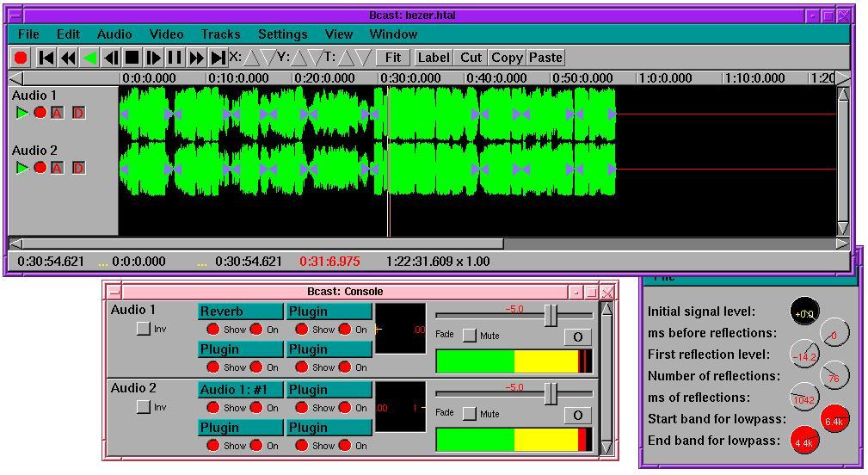Arm record on the Audio 2 track
This screenshot has width=868, height=475.
40,168
